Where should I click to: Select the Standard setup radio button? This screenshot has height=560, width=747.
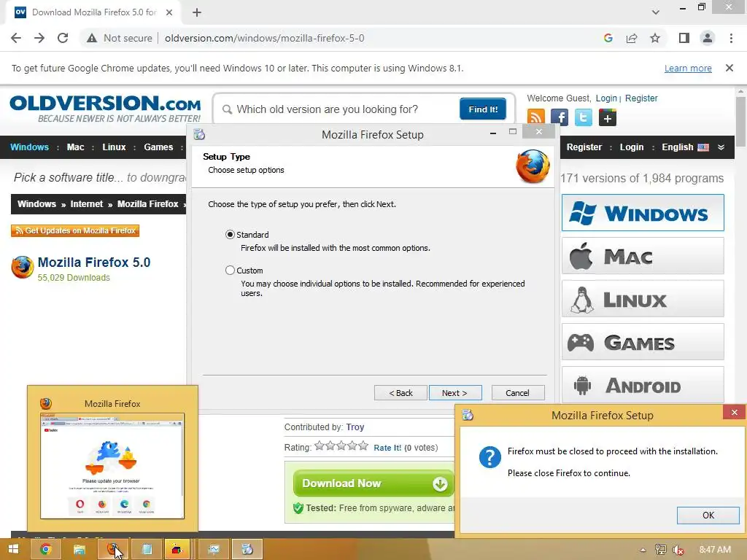(x=230, y=234)
